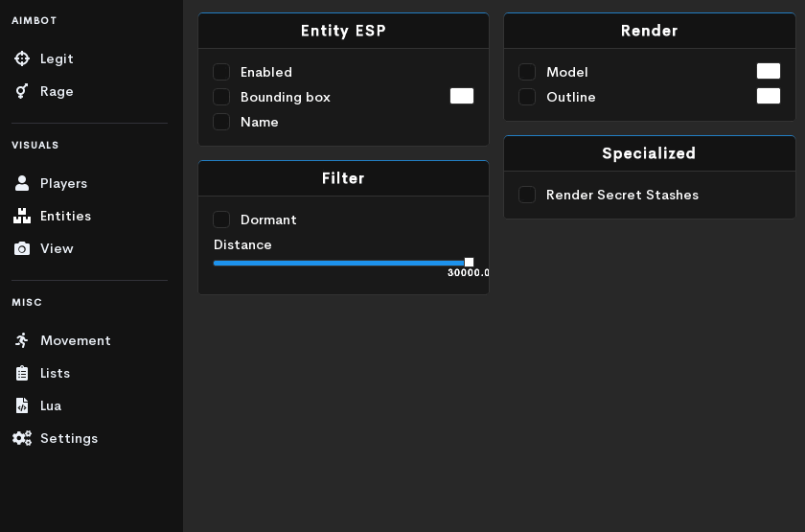Toggle the Enabled checkbox in Entity ESP
This screenshot has width=805, height=532.
221,72
